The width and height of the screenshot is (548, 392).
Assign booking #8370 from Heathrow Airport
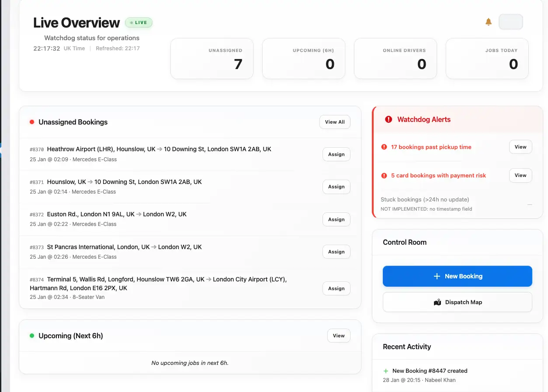click(336, 154)
